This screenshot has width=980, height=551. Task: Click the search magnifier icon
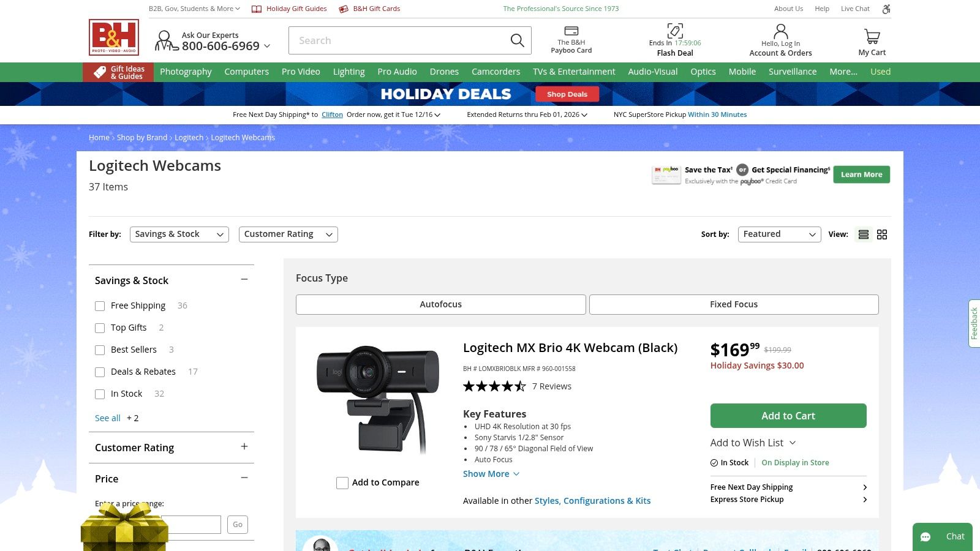(517, 40)
